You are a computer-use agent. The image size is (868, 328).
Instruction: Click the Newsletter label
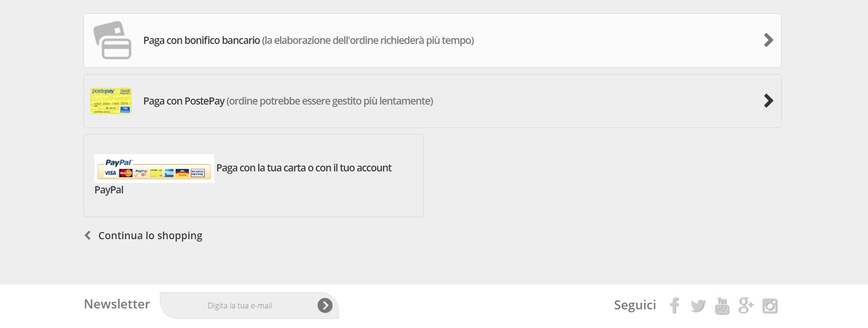point(117,304)
